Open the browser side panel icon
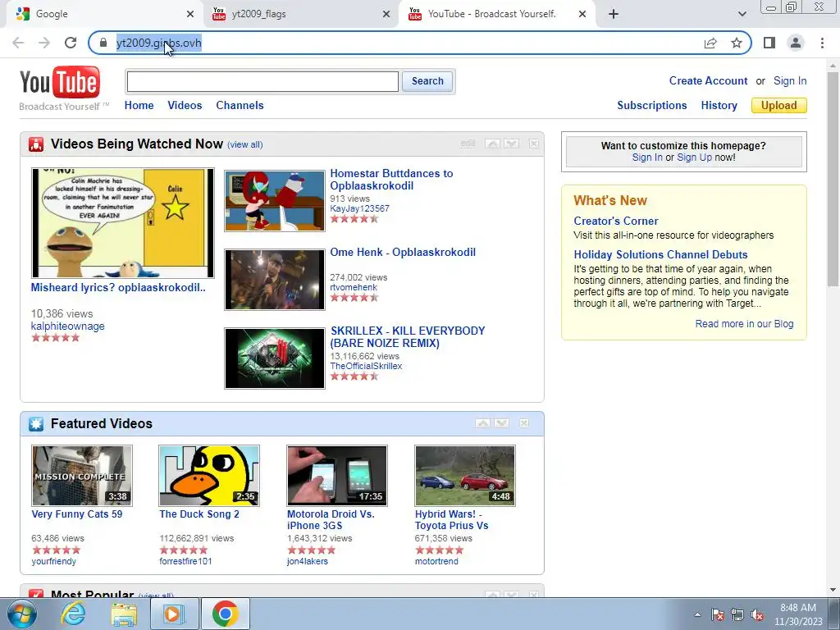 [x=769, y=43]
